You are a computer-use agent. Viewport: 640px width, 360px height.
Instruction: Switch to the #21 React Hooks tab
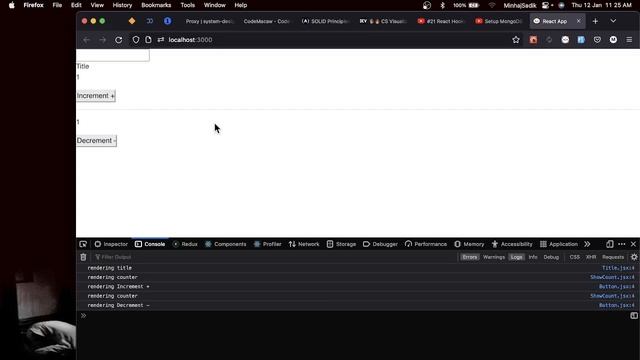click(441, 21)
